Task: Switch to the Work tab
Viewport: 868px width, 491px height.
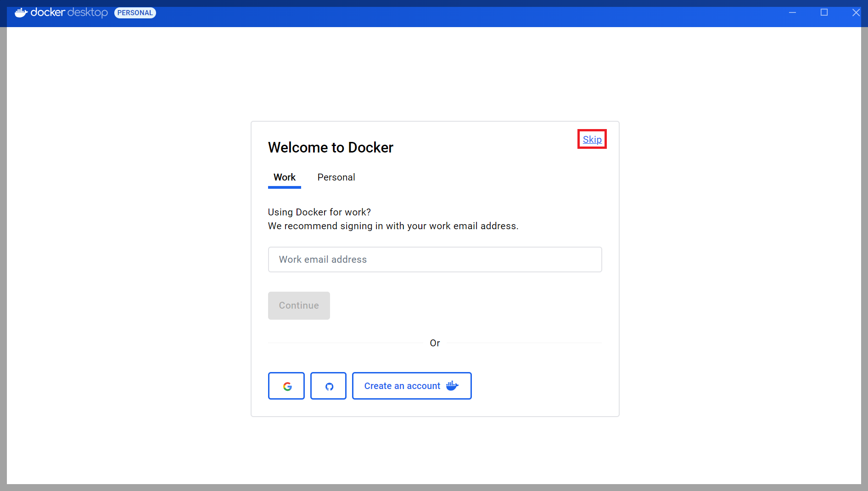Action: coord(285,177)
